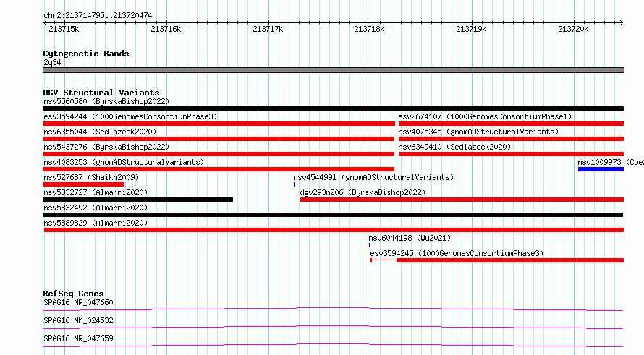
Task: Click the red nsv4075345 variant bar
Action: tap(511, 139)
